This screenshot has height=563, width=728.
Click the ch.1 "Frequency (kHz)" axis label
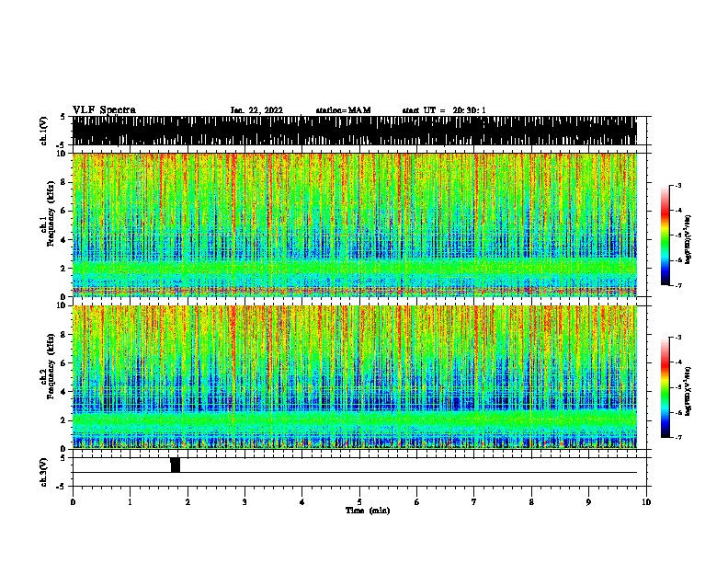click(x=51, y=213)
